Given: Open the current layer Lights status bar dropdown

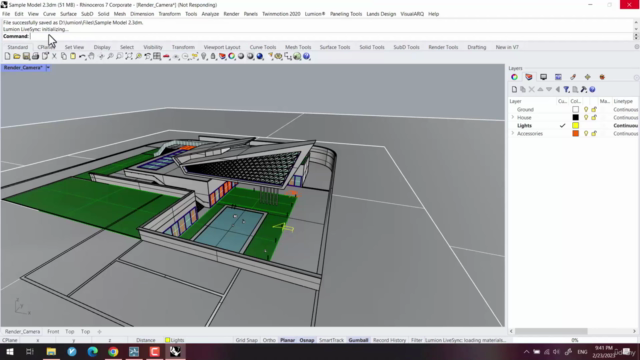Looking at the screenshot, I should point(175,340).
